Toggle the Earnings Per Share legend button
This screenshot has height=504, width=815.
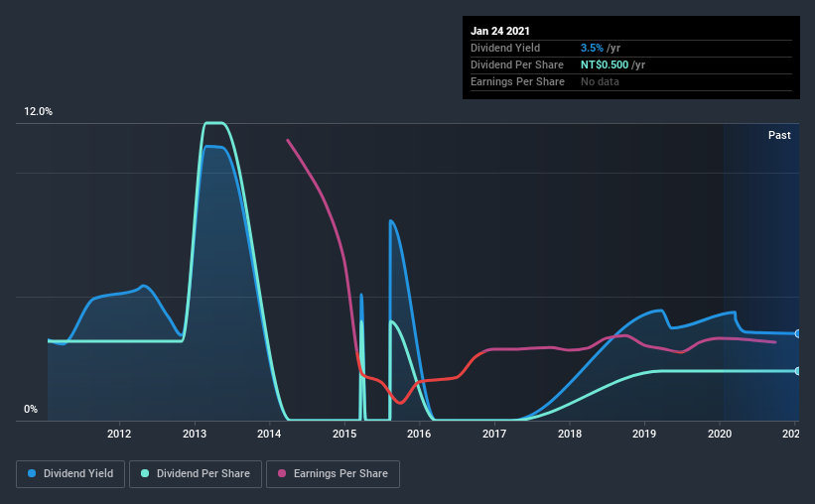[x=334, y=474]
